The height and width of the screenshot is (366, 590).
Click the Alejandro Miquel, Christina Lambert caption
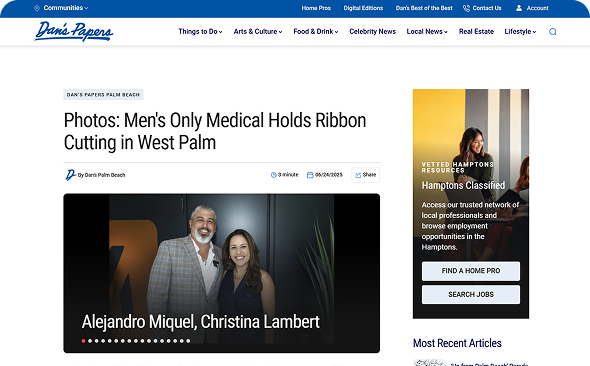point(201,322)
